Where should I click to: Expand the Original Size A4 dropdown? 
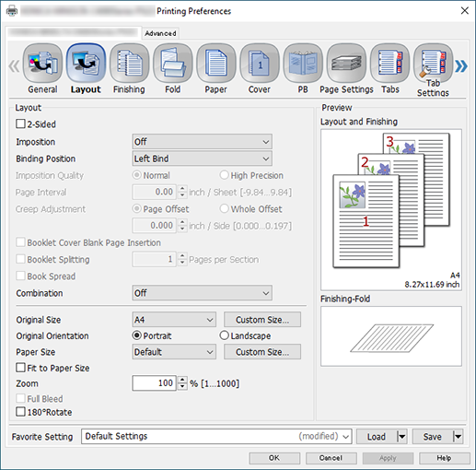click(x=174, y=320)
